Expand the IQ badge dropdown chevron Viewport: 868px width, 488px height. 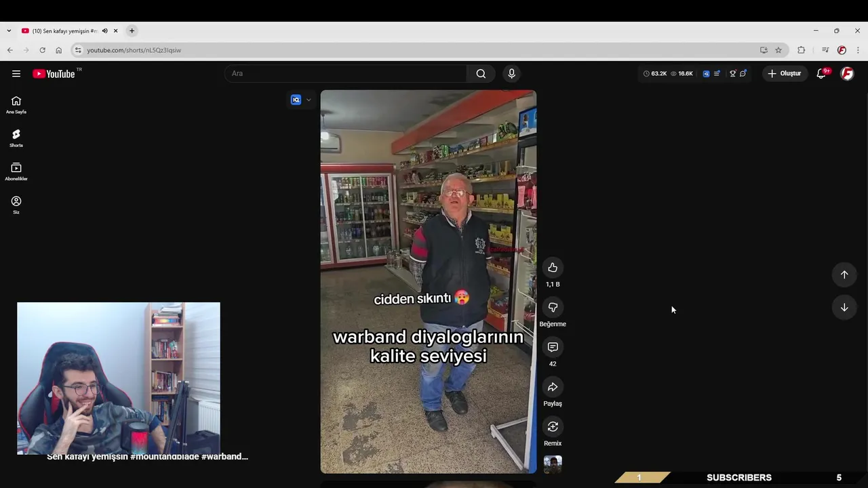point(309,100)
